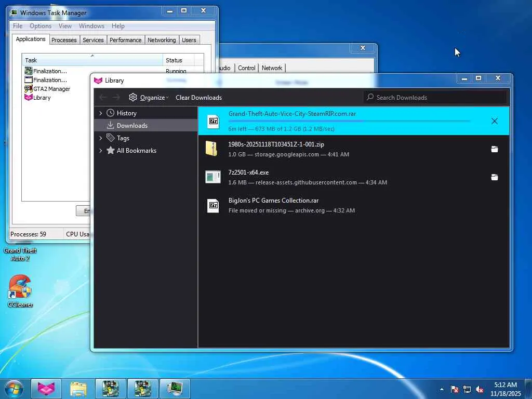
Task: Click the Downloads arrow icon in sidebar
Action: (x=110, y=126)
